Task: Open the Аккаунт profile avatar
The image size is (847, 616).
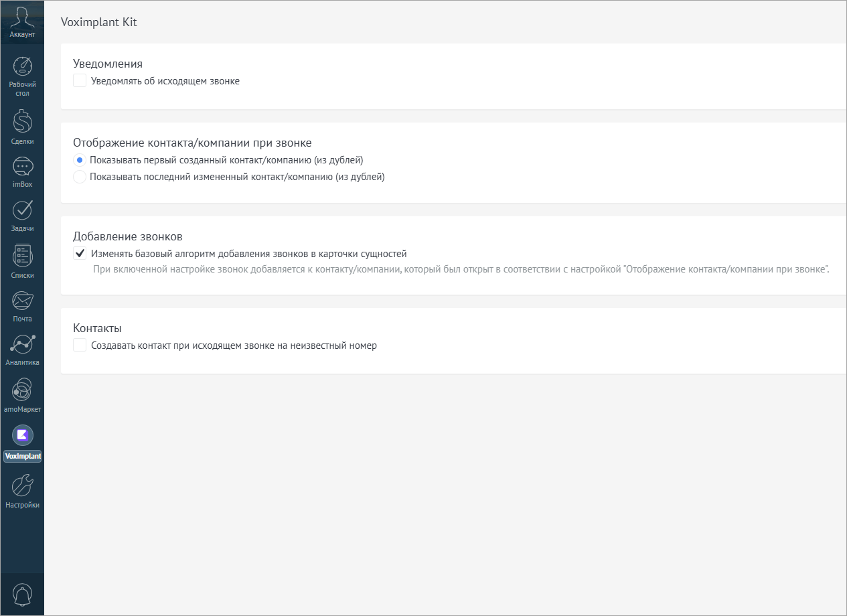Action: [x=22, y=17]
